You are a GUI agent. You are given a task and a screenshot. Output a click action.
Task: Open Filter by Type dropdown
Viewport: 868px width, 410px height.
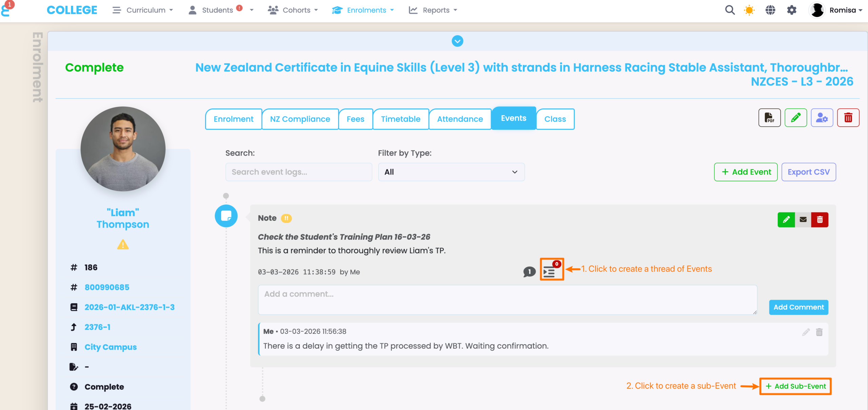tap(451, 172)
